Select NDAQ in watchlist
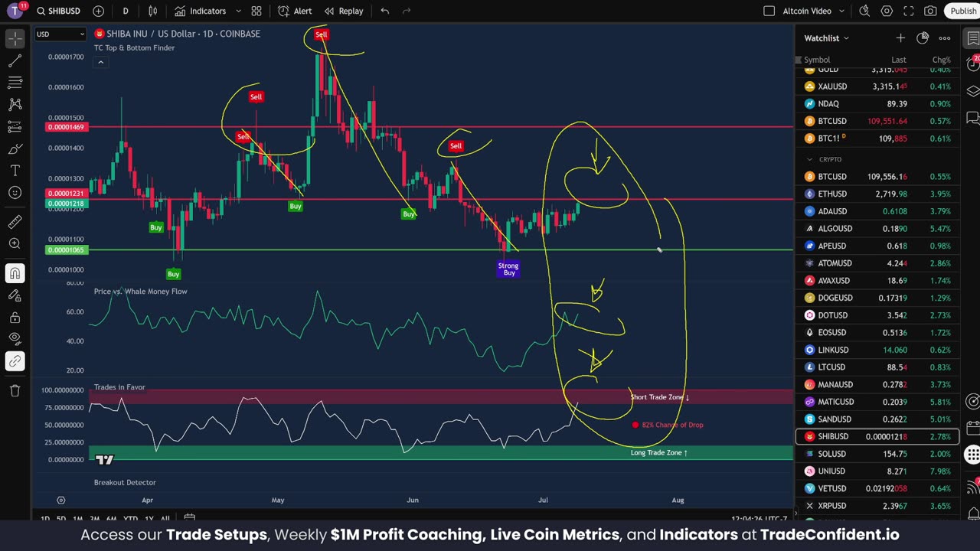Screen dimensions: 980x551 pos(878,104)
